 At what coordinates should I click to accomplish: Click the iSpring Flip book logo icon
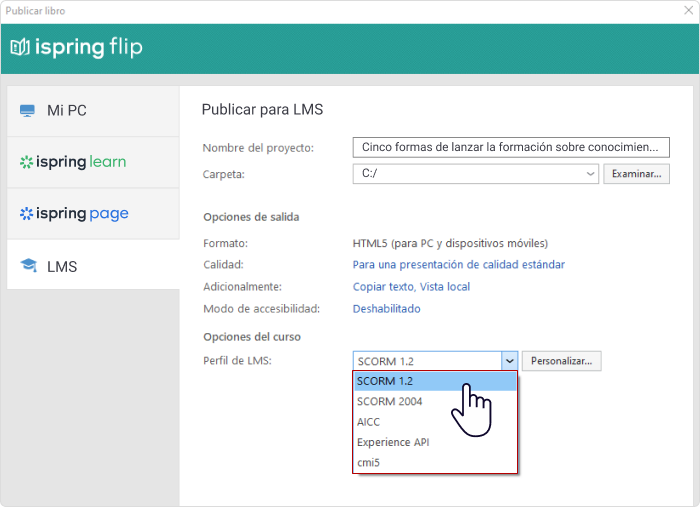[20, 47]
